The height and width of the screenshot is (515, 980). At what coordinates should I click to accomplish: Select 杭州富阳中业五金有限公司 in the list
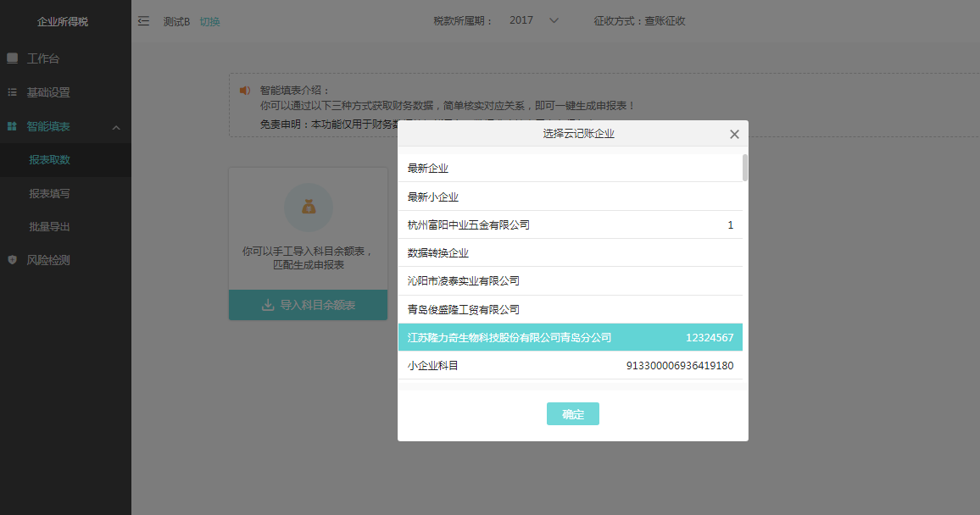(570, 224)
